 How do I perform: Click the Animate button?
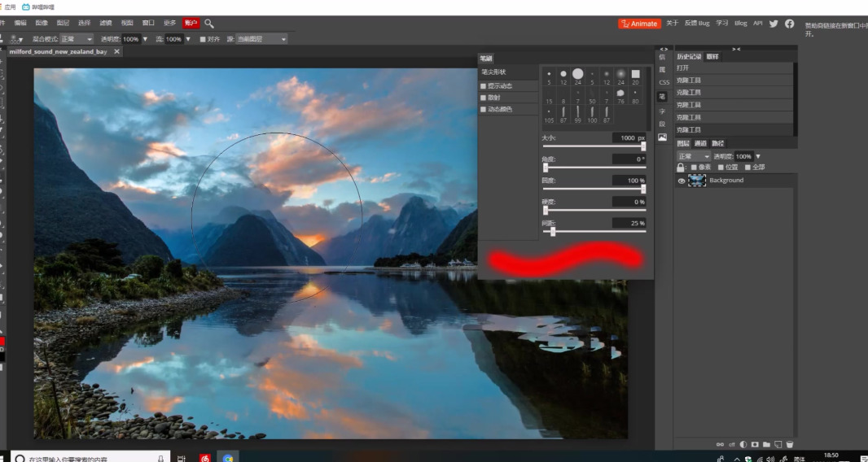[x=639, y=24]
